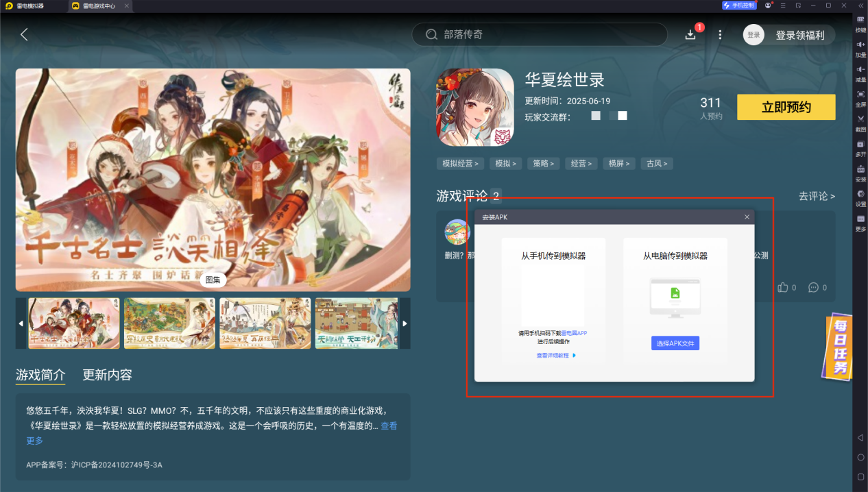Viewport: 868px width, 492px height.
Task: Select the 千古名士 first gallery thumbnail
Action: (74, 323)
